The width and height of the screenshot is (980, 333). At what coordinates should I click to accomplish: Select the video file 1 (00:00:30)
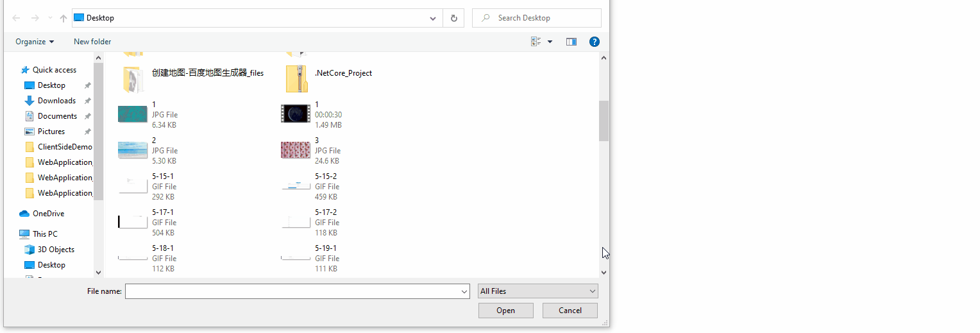312,114
